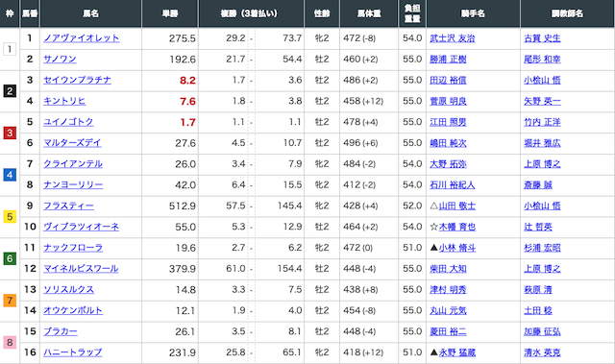The width and height of the screenshot is (615, 364).
Task: Open trainer 竹内 正洋 page
Action: pos(542,122)
